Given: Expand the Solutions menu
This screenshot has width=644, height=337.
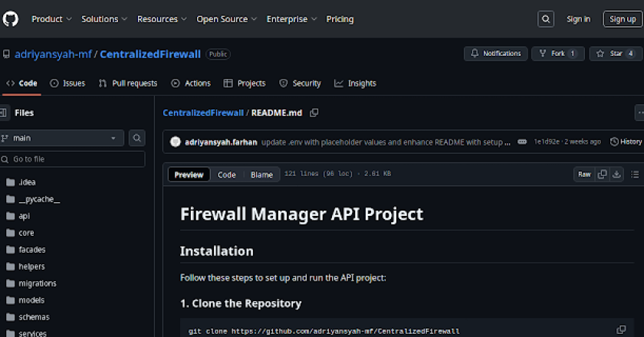Looking at the screenshot, I should [x=104, y=19].
